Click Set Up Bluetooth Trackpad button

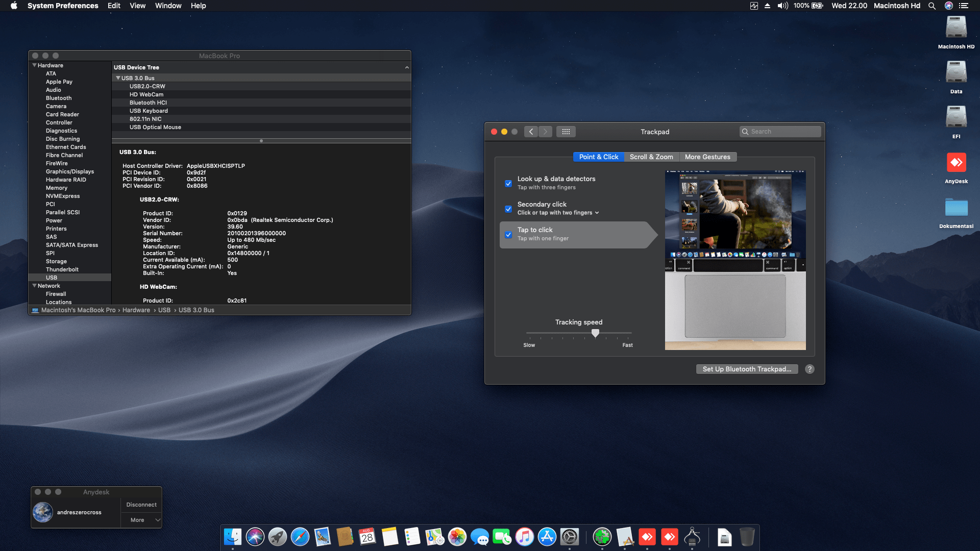[x=747, y=369]
